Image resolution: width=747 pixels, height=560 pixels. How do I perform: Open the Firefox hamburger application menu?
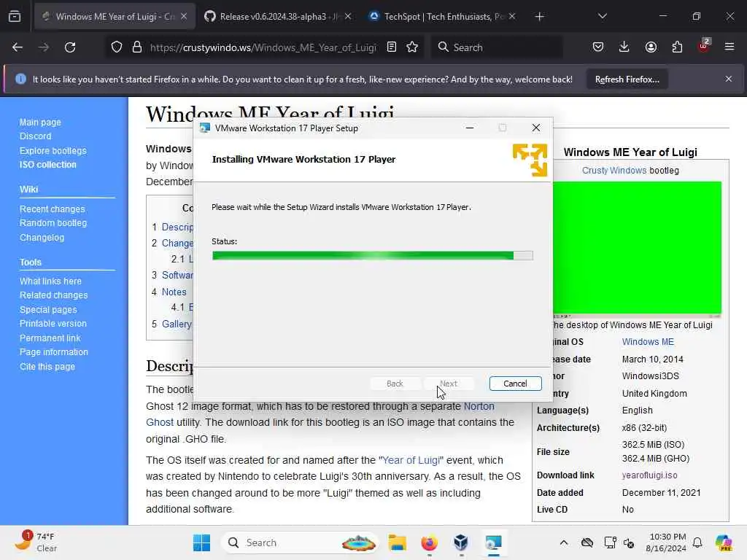(x=729, y=47)
